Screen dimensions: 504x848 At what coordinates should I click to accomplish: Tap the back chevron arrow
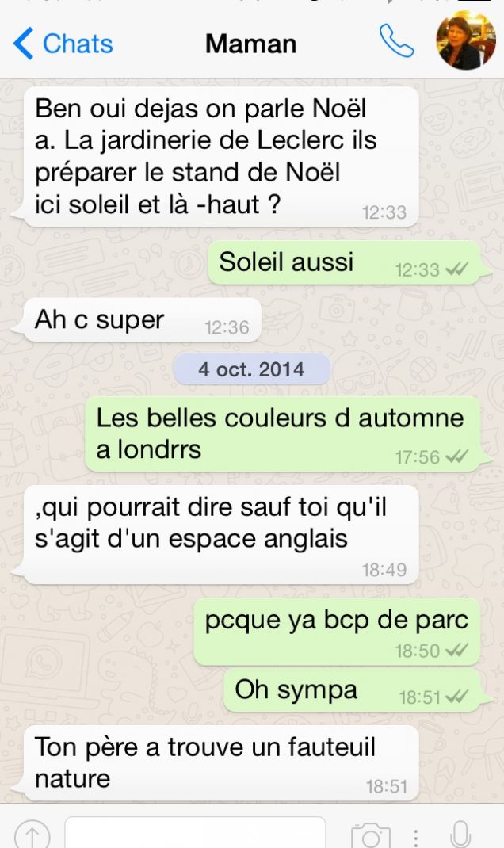click(x=23, y=44)
